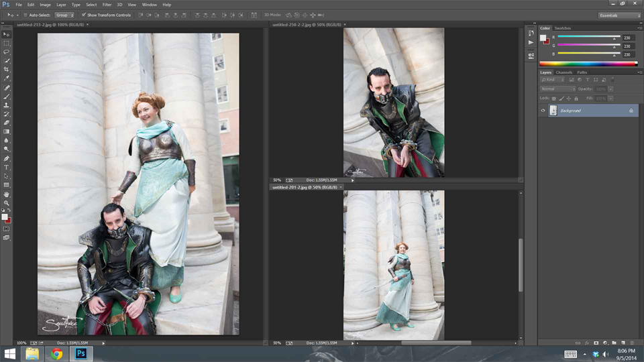This screenshot has height=362, width=644.
Task: Uncheck Show Transform Controls
Action: tap(84, 15)
